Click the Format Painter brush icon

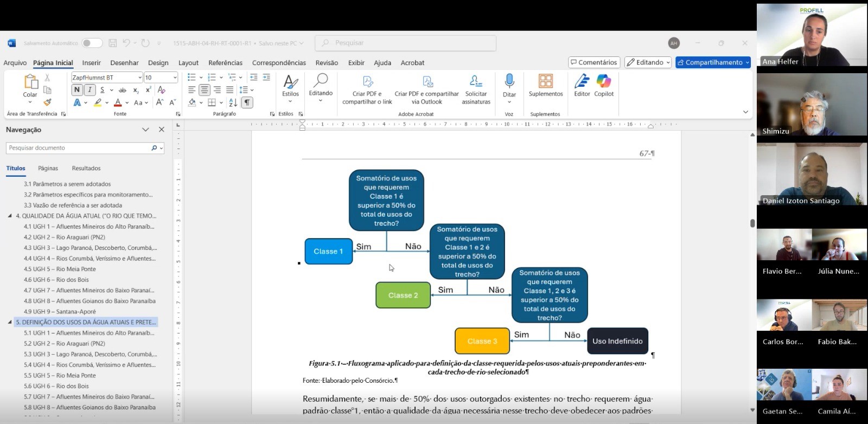[x=47, y=102]
